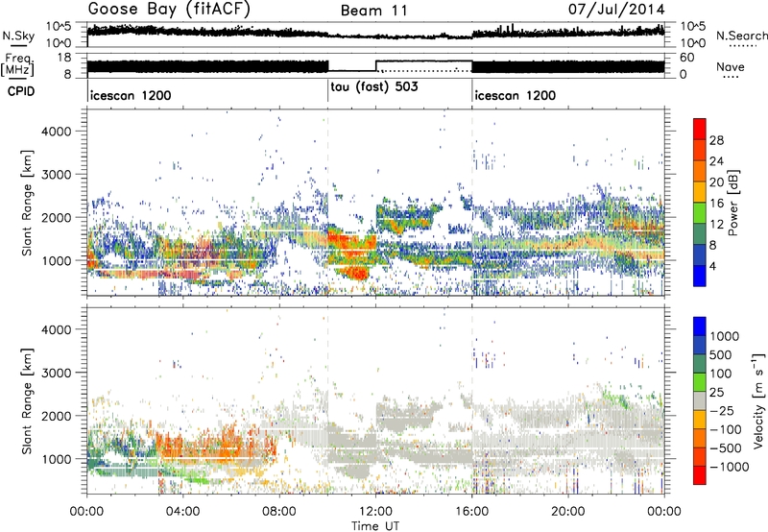Click the "4" tick on Power colorbar
768x532 pixels.
click(x=712, y=267)
